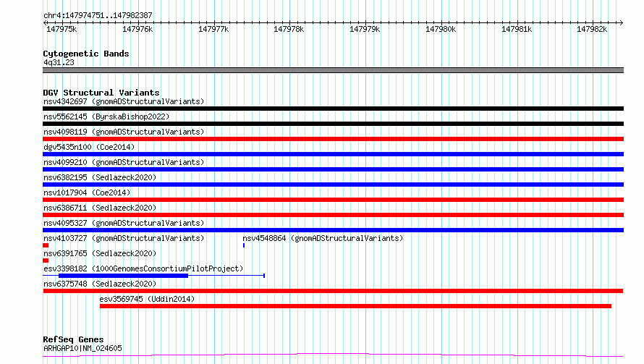
Task: Click the small red block under nsv4103727
Action: pyautogui.click(x=46, y=245)
